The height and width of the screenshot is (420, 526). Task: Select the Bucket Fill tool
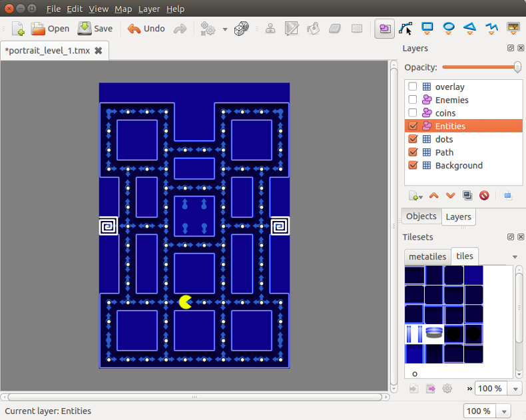314,29
